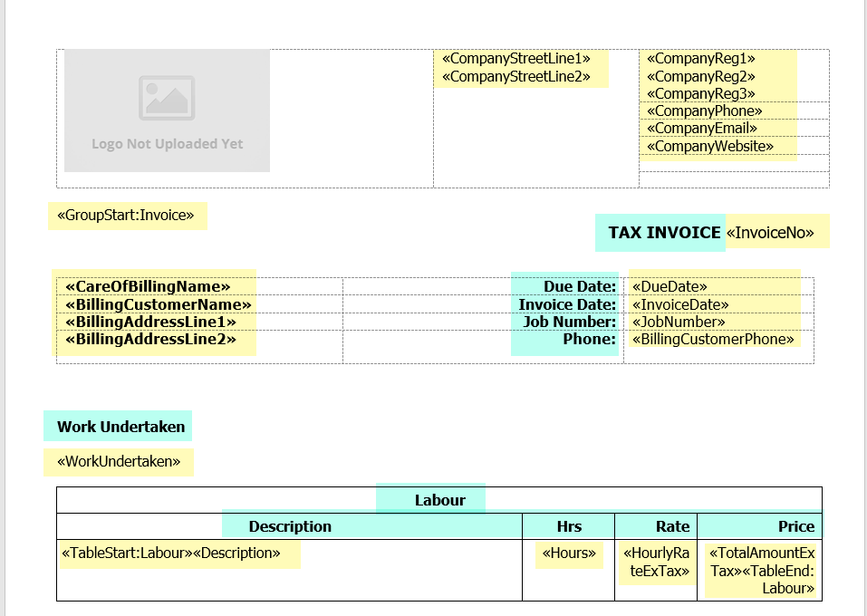Select the TAX INVOICE heading text
Screen dimensions: 867x616
[x=664, y=233]
